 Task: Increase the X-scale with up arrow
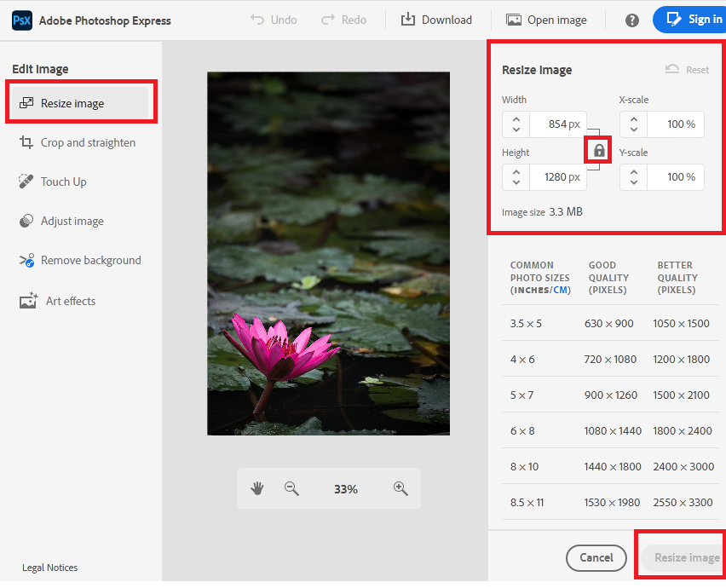click(x=634, y=119)
